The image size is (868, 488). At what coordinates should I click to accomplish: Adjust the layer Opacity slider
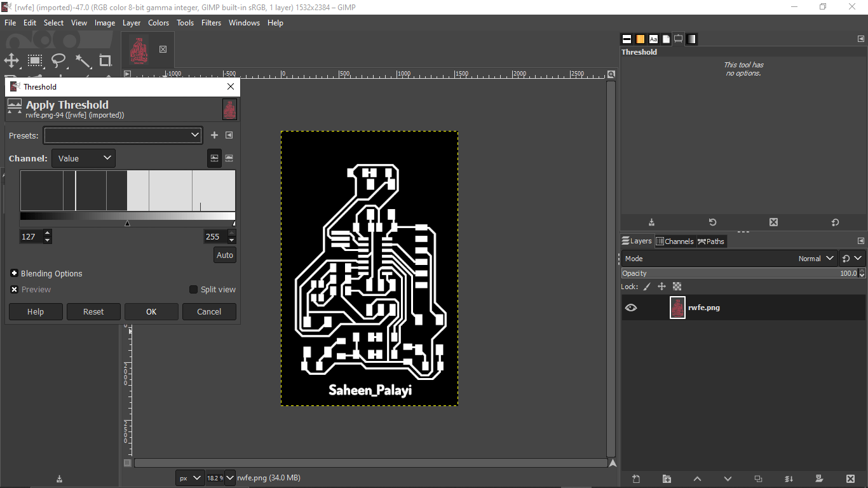click(x=740, y=273)
